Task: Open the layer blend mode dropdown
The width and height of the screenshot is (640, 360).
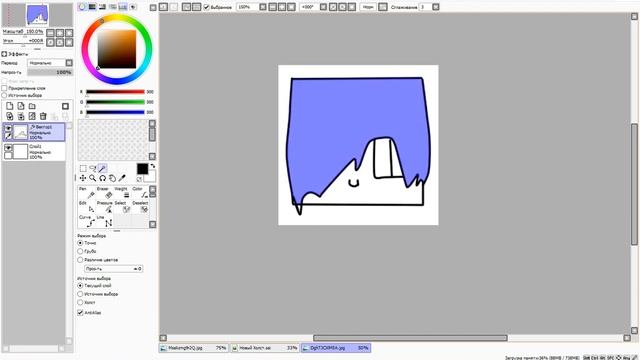Action: [50, 63]
